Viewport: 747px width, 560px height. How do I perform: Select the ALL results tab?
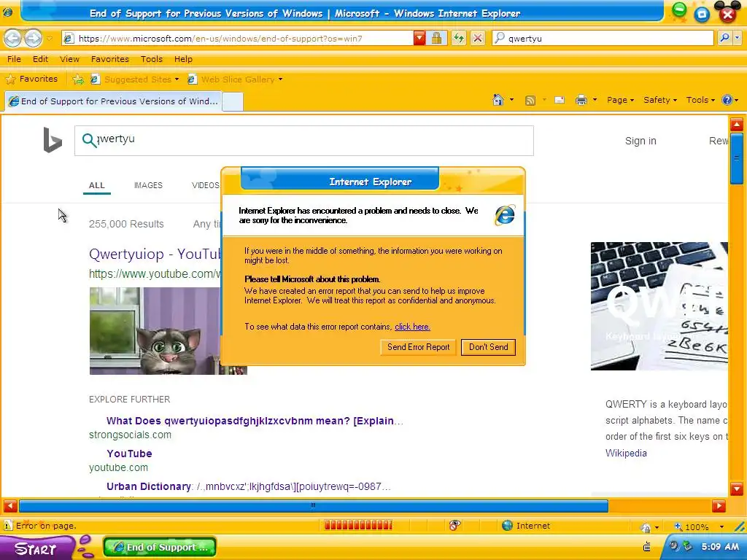[x=97, y=185]
